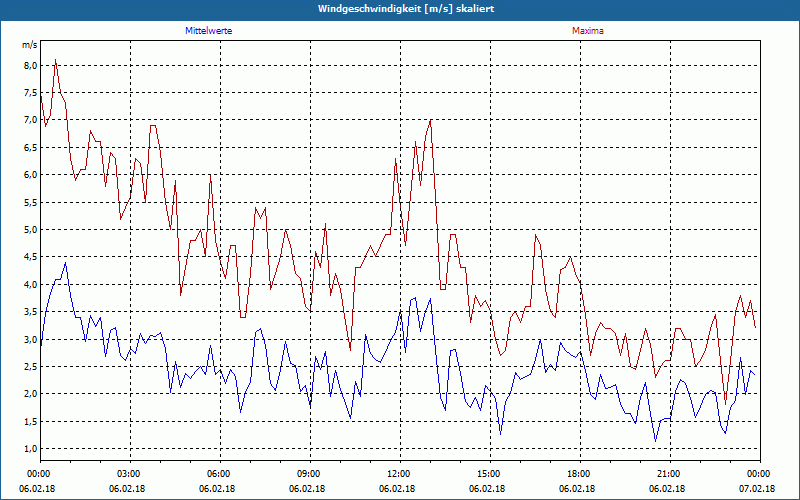Click the 7,0 y-axis value
The height and width of the screenshot is (500, 800).
[x=29, y=120]
